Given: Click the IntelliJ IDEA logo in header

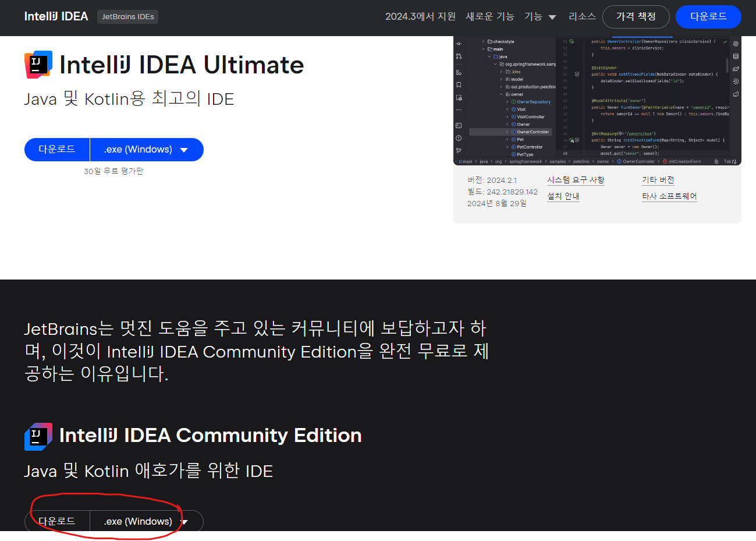Looking at the screenshot, I should click(56, 16).
